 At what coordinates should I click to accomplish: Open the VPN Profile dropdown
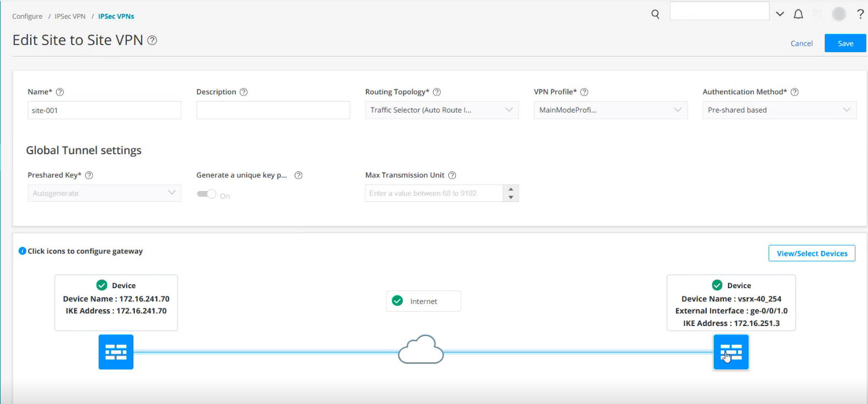click(611, 110)
